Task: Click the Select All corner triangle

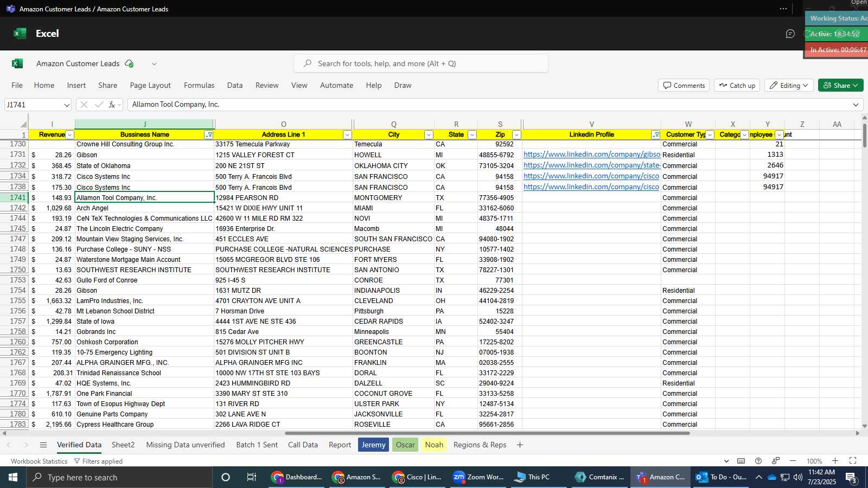Action: click(22, 124)
